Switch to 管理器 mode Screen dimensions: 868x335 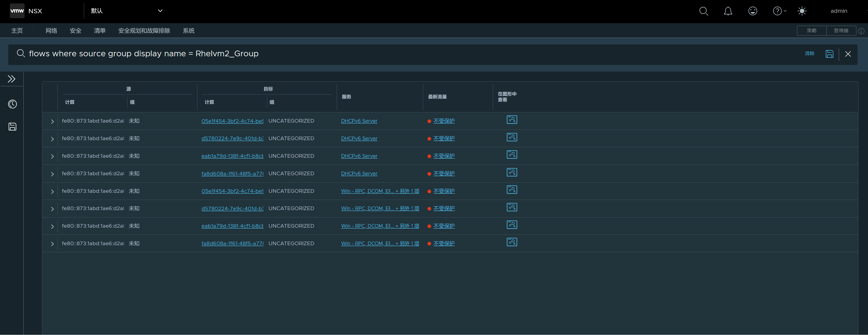[x=841, y=31]
